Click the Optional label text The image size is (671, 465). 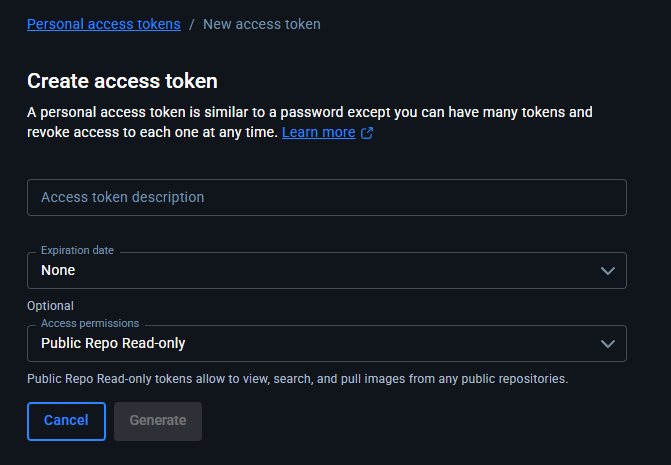[51, 305]
